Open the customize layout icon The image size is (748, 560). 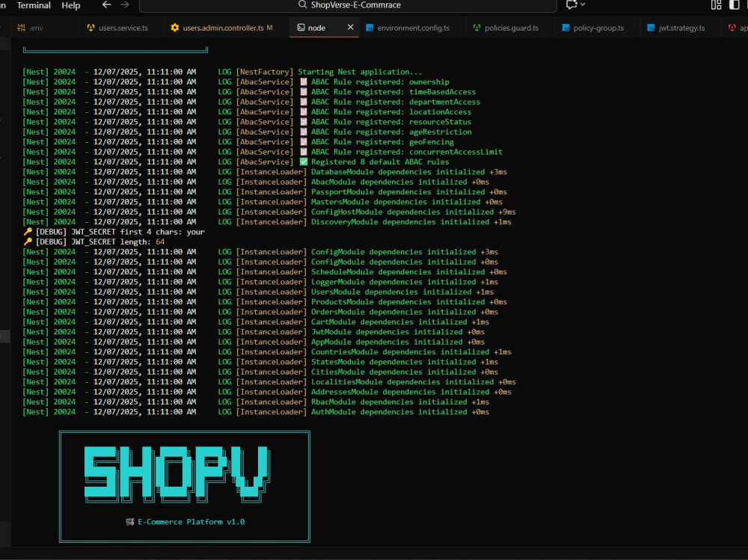[x=716, y=4]
